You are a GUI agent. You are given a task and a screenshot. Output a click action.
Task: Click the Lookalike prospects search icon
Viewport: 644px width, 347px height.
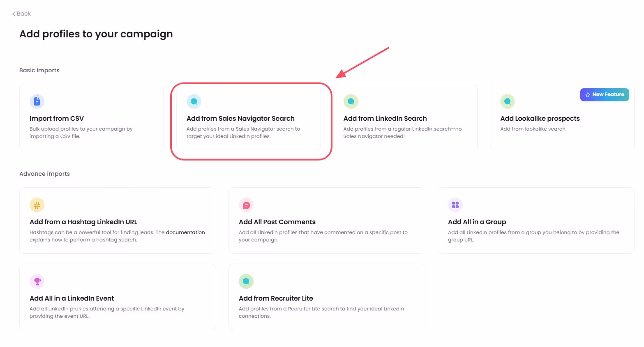coord(507,101)
